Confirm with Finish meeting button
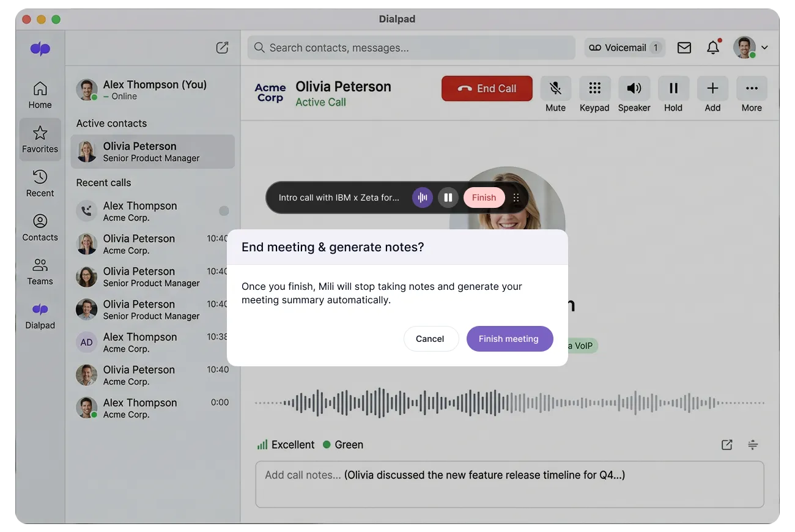The height and width of the screenshot is (532, 795). click(509, 339)
